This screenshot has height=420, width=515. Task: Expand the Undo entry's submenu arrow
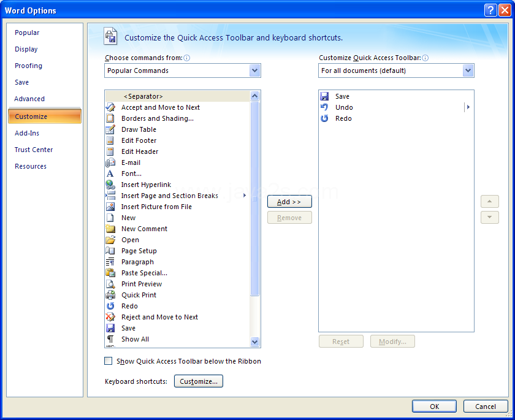click(x=468, y=107)
